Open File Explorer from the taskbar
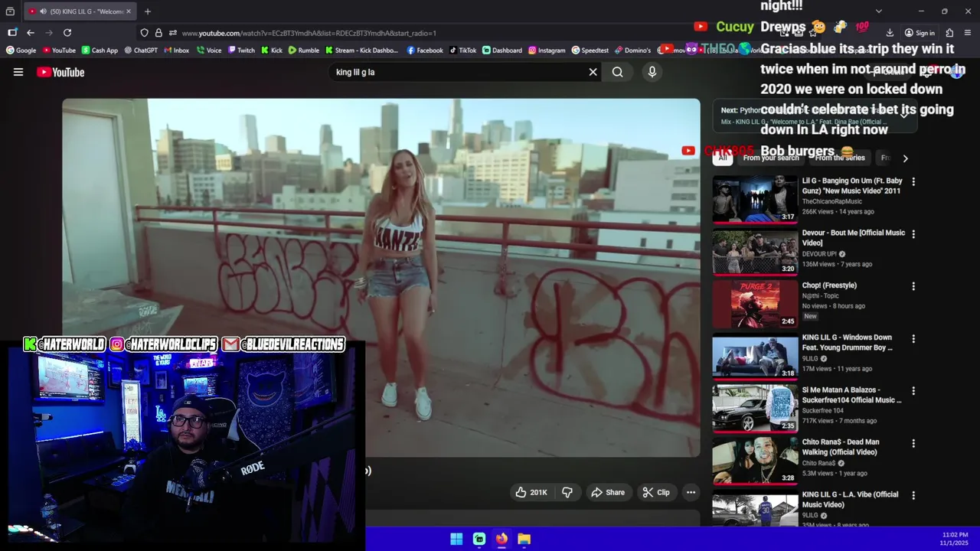Viewport: 980px width, 551px height. click(x=524, y=539)
